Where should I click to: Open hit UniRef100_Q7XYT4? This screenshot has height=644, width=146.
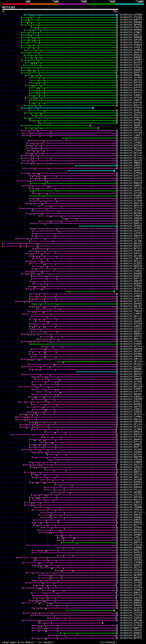tap(131, 208)
